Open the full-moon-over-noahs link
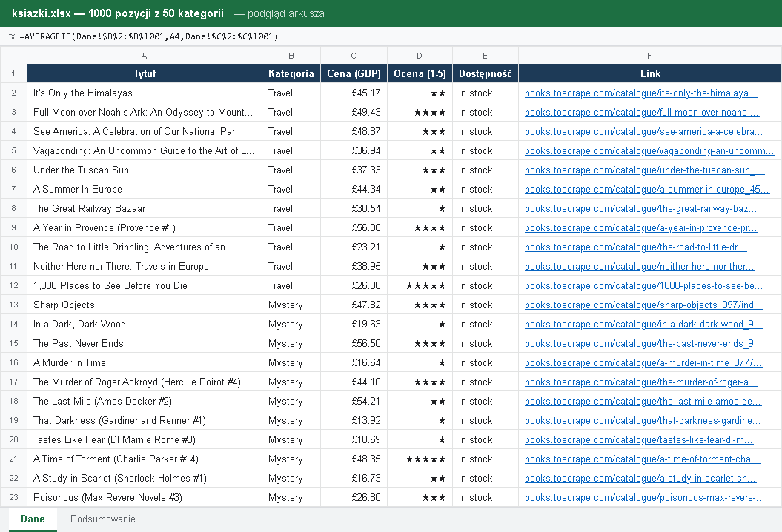Image resolution: width=782 pixels, height=532 pixels. (642, 112)
